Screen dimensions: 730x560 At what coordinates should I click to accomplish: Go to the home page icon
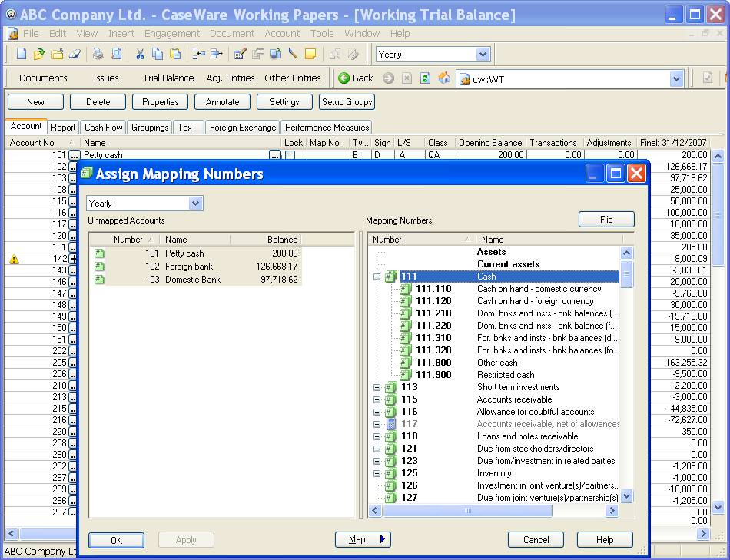pyautogui.click(x=444, y=78)
